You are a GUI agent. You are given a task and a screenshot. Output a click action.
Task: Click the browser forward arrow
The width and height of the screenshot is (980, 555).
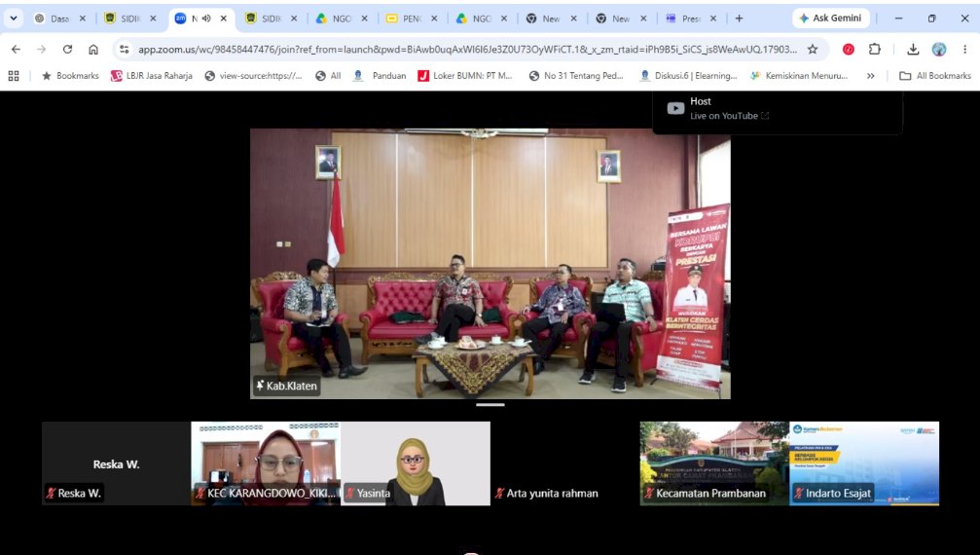[x=41, y=50]
